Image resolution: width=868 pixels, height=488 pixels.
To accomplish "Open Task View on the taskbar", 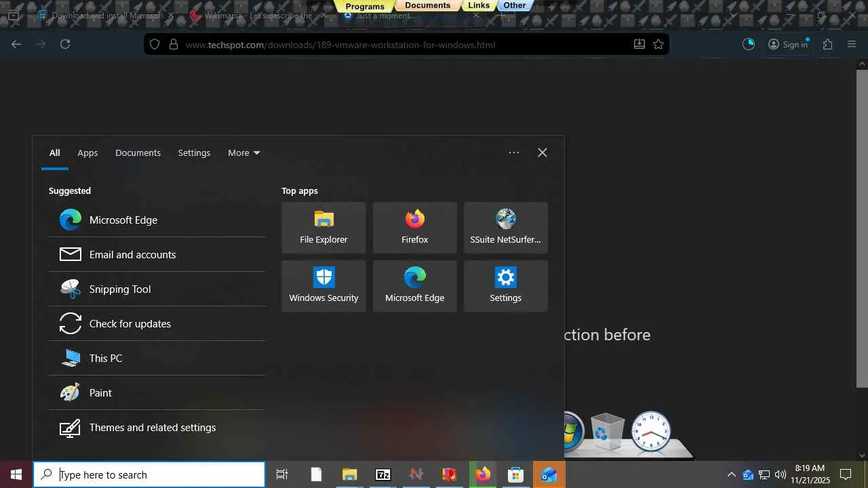I will [x=282, y=474].
